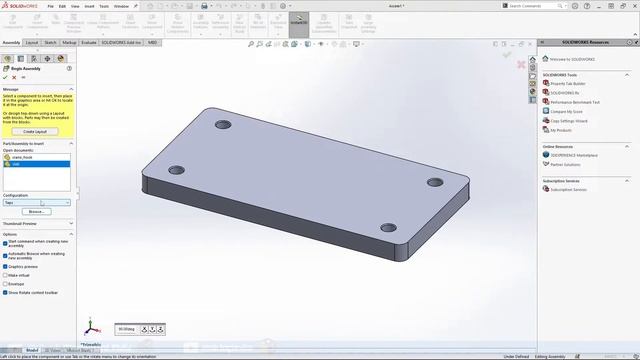Click the Create Layout button
The width and height of the screenshot is (640, 360).
tap(35, 131)
